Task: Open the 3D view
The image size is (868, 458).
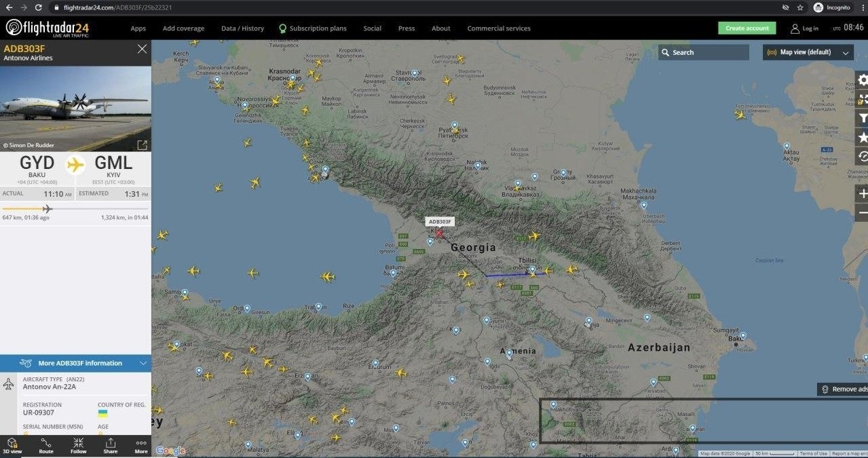Action: (x=12, y=446)
